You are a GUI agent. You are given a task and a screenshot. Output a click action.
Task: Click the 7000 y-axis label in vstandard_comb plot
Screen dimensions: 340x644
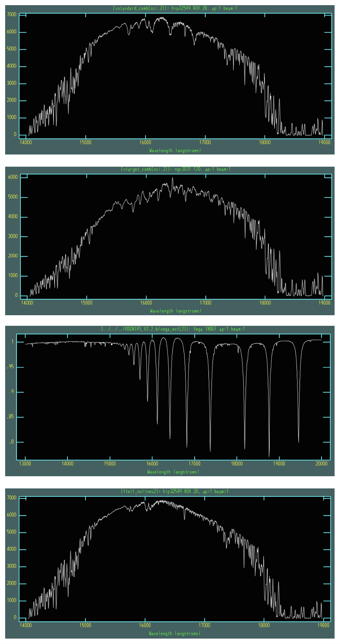tap(12, 15)
